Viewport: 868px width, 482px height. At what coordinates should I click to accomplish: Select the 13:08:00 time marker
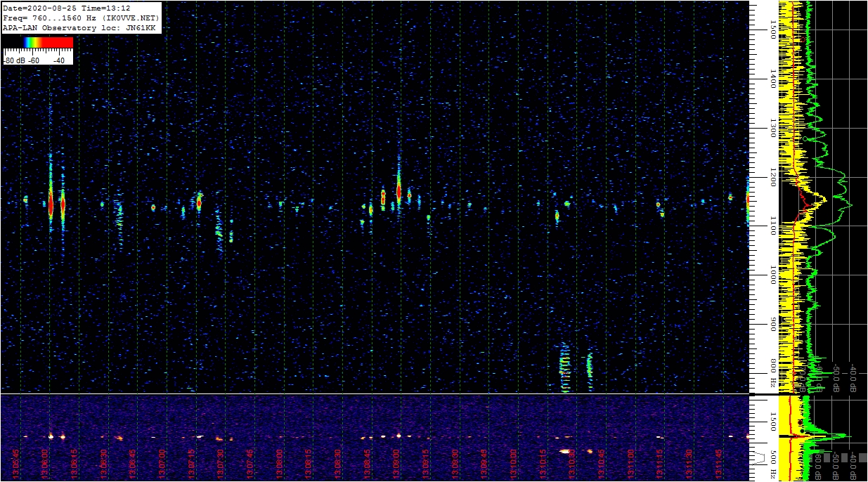tap(280, 464)
